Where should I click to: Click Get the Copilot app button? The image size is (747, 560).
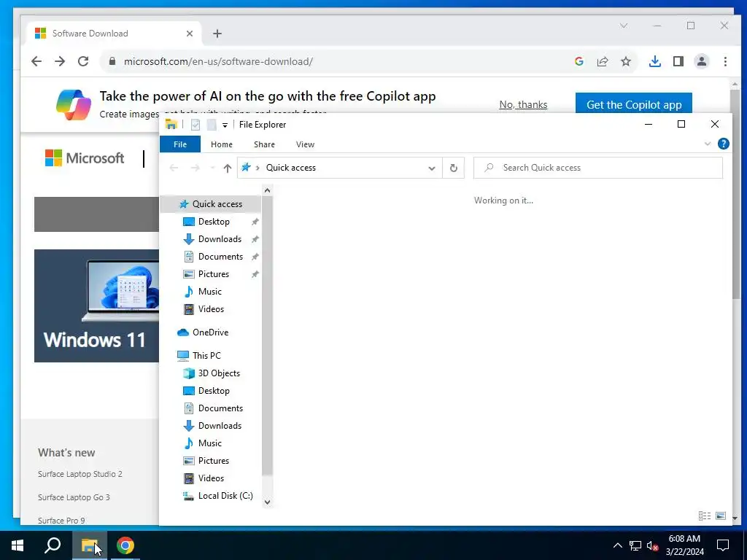coord(634,104)
